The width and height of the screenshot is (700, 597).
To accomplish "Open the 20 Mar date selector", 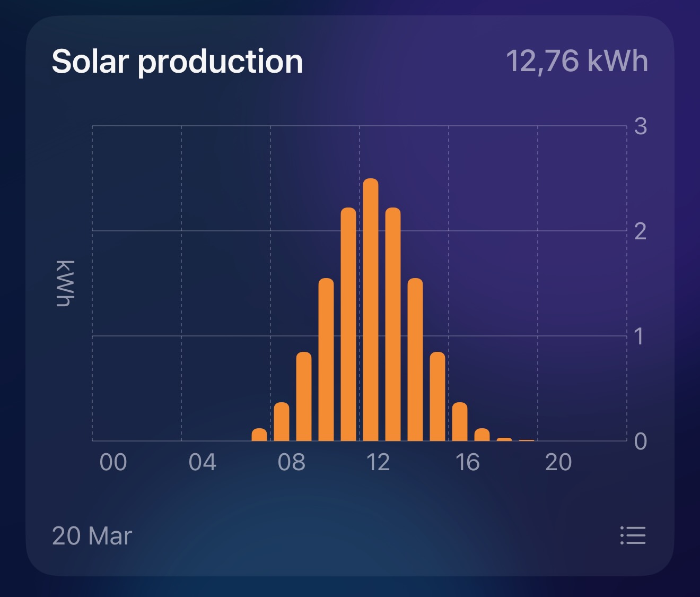I will pyautogui.click(x=91, y=536).
